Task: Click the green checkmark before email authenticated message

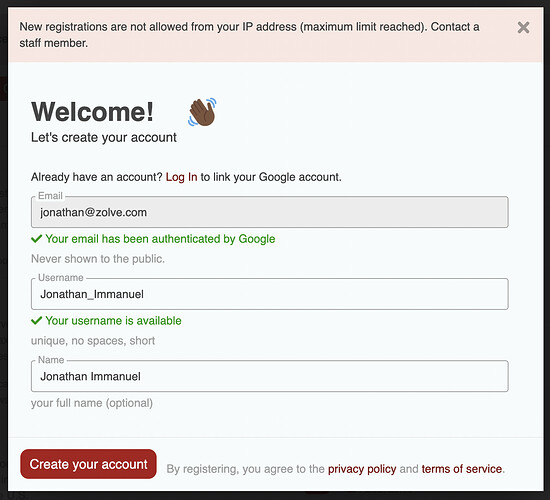Action: tap(36, 239)
